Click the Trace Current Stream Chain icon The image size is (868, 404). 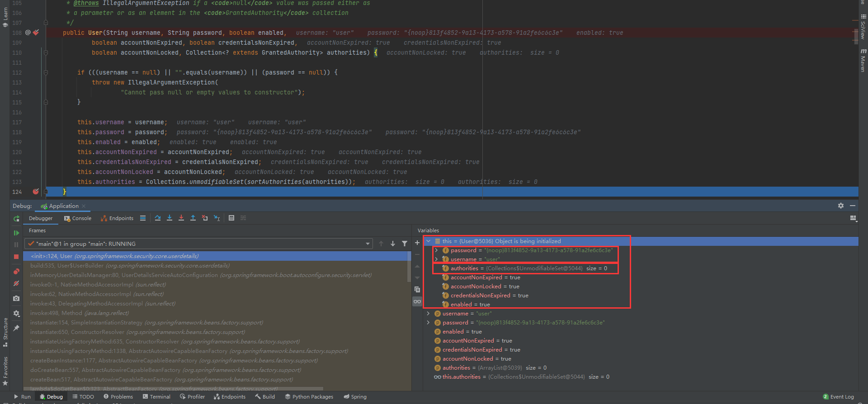click(243, 218)
